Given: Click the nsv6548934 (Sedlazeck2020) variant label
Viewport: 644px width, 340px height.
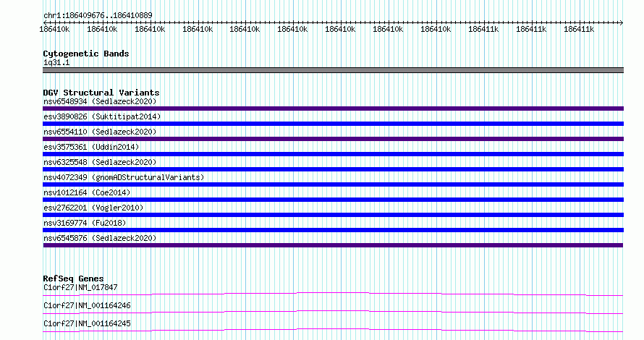Looking at the screenshot, I should point(100,101).
